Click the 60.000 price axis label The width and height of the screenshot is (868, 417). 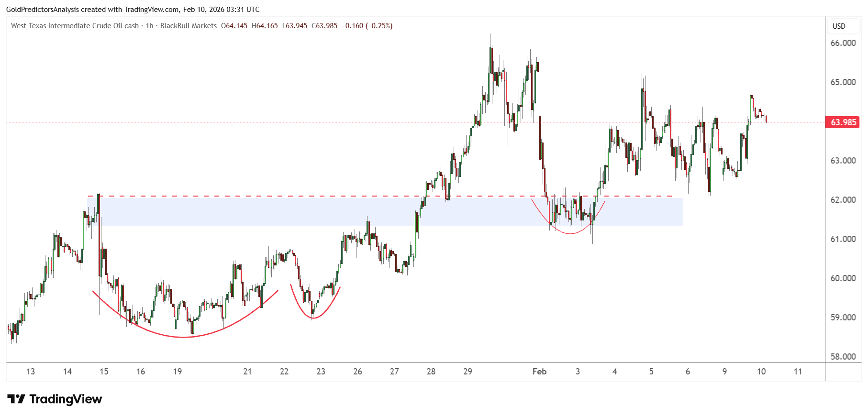pyautogui.click(x=843, y=278)
